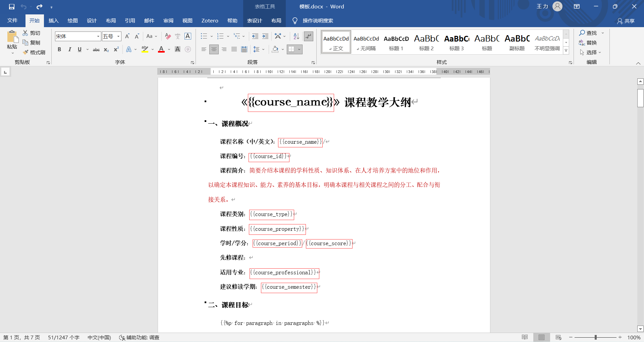Image resolution: width=644 pixels, height=342 pixels.
Task: Switch to the 插入 tab
Action: (x=53, y=20)
